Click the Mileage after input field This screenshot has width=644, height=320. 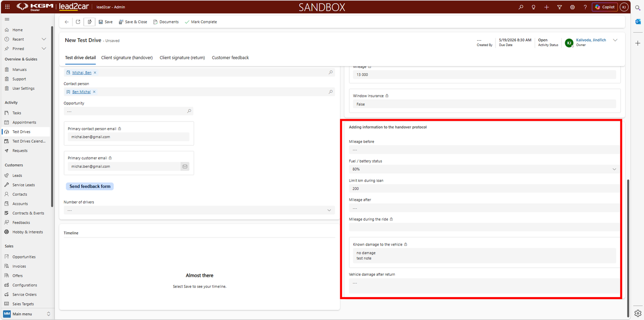coord(484,208)
